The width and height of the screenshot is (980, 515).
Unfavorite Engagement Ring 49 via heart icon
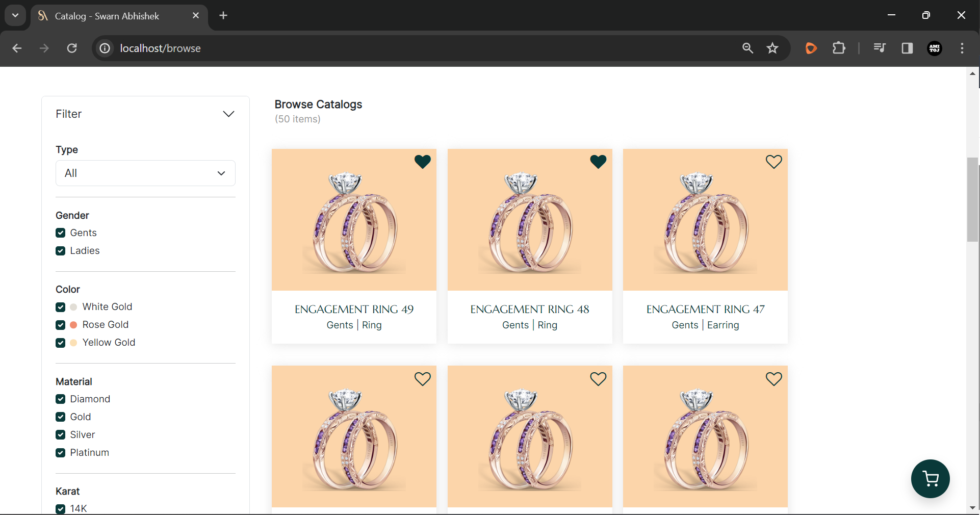(423, 162)
